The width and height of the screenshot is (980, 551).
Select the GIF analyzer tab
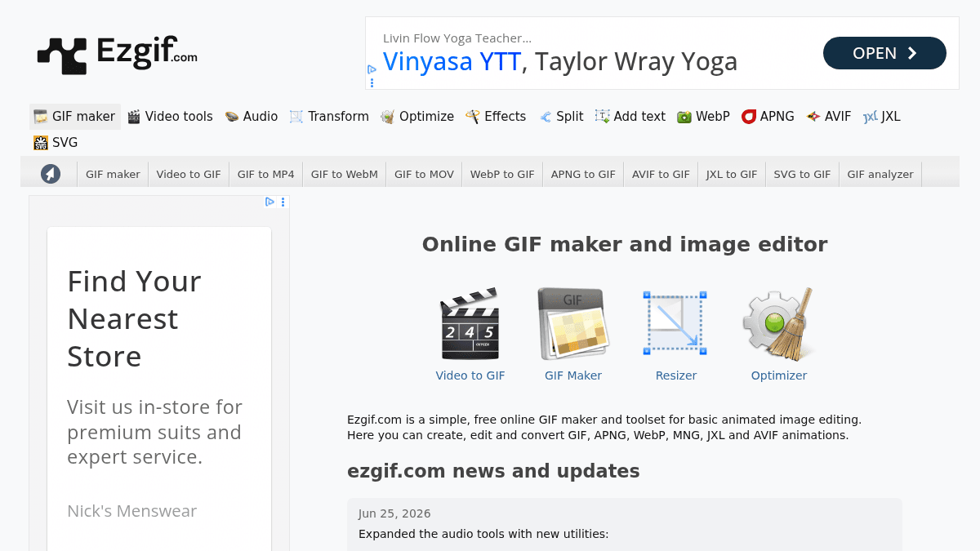(880, 174)
